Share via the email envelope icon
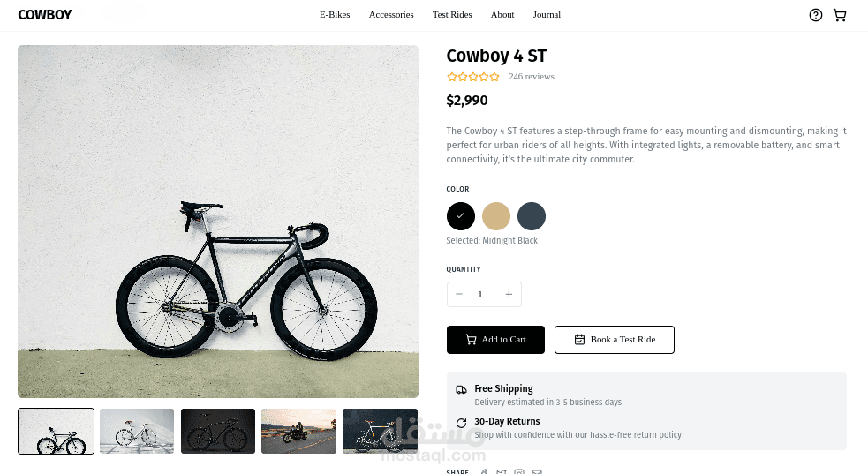This screenshot has width=868, height=474. coord(537,472)
